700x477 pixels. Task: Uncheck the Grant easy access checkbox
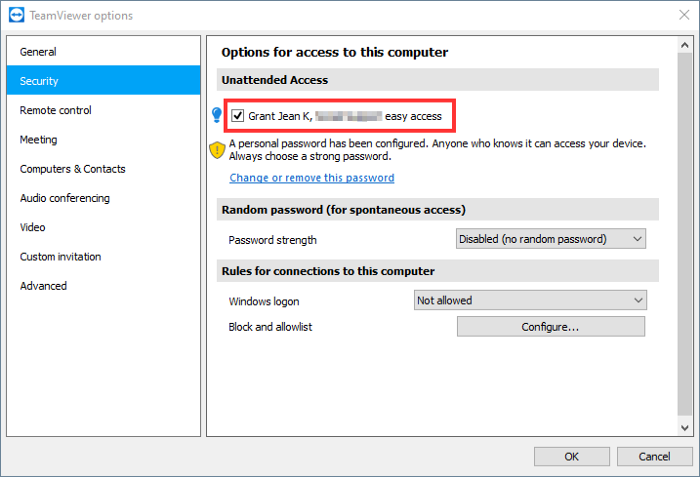[238, 116]
